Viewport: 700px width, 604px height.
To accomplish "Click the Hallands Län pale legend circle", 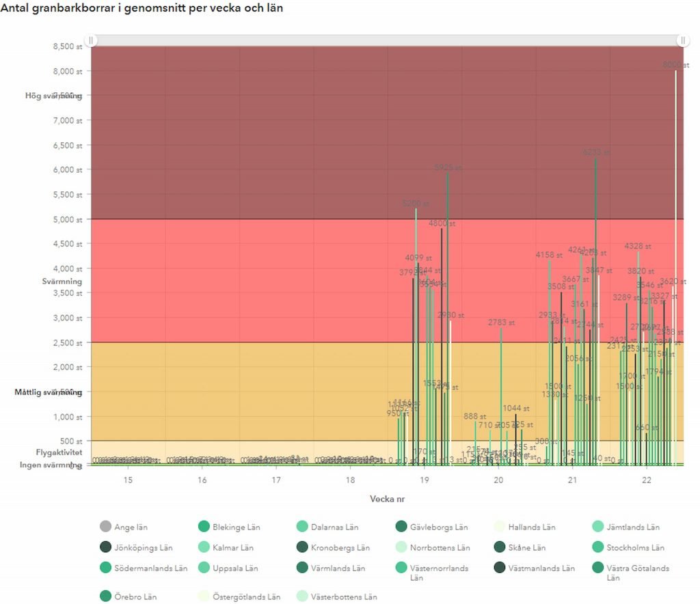I will tap(499, 527).
